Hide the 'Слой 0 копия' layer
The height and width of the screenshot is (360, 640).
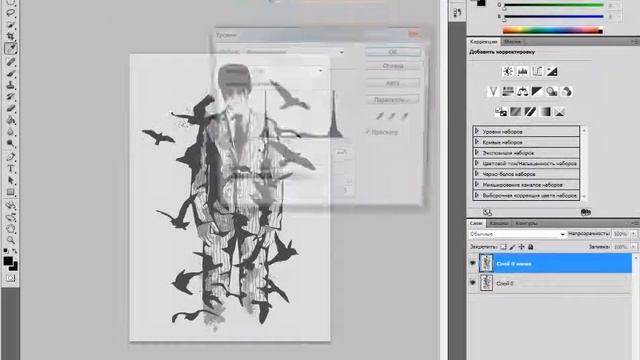473,264
